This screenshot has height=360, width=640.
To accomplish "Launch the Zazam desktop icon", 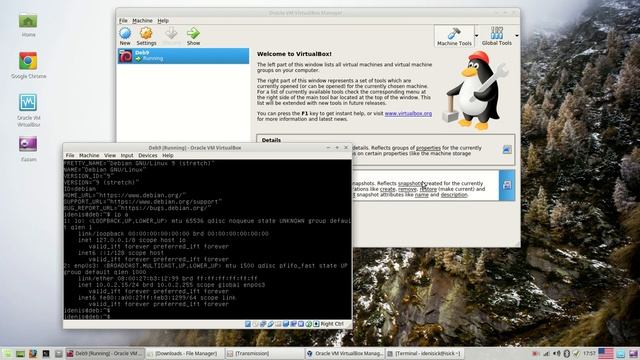I will coord(28,149).
